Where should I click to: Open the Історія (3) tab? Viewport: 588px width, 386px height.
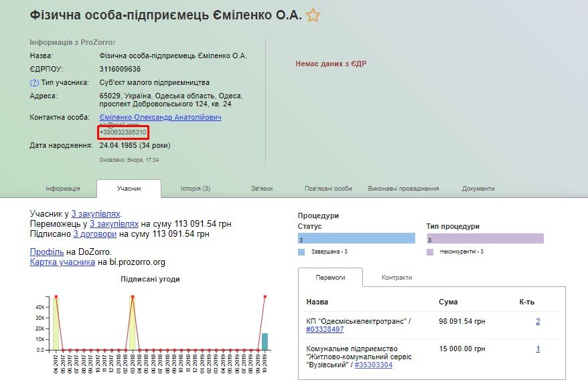click(x=195, y=189)
